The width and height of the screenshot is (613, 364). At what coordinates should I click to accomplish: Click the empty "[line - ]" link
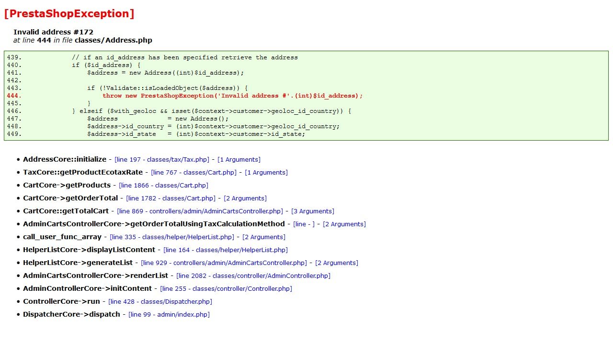coord(304,224)
